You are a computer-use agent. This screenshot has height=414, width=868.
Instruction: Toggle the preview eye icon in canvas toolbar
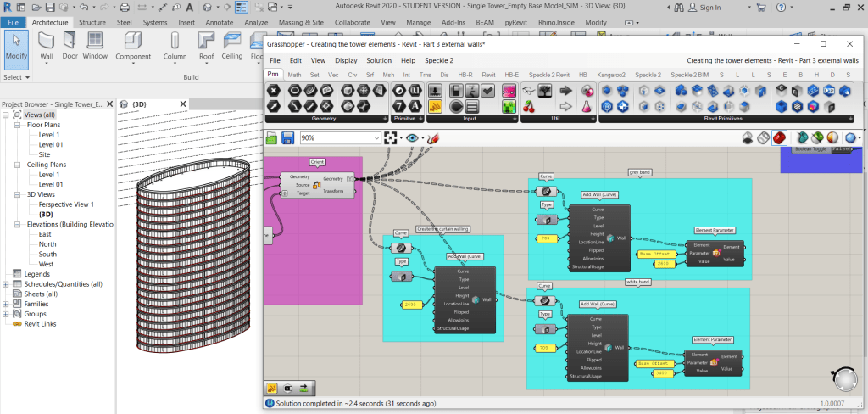pyautogui.click(x=413, y=137)
